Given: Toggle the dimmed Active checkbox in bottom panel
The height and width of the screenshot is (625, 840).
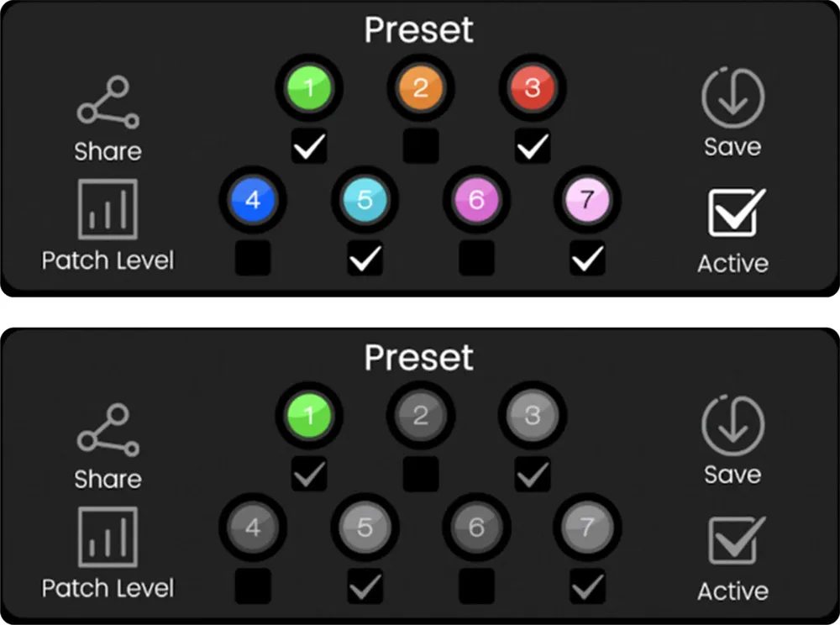Looking at the screenshot, I should (737, 540).
